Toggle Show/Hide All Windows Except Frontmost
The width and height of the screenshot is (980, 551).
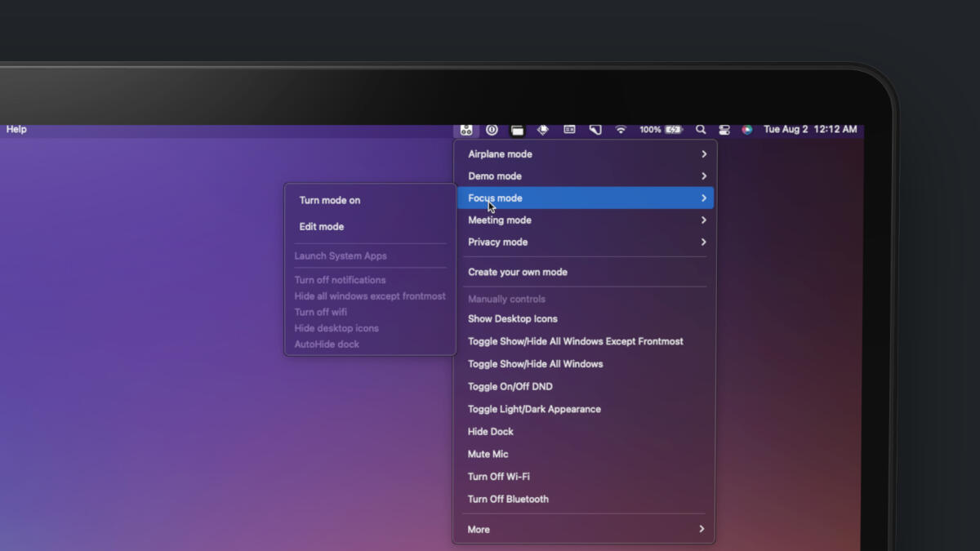point(575,341)
